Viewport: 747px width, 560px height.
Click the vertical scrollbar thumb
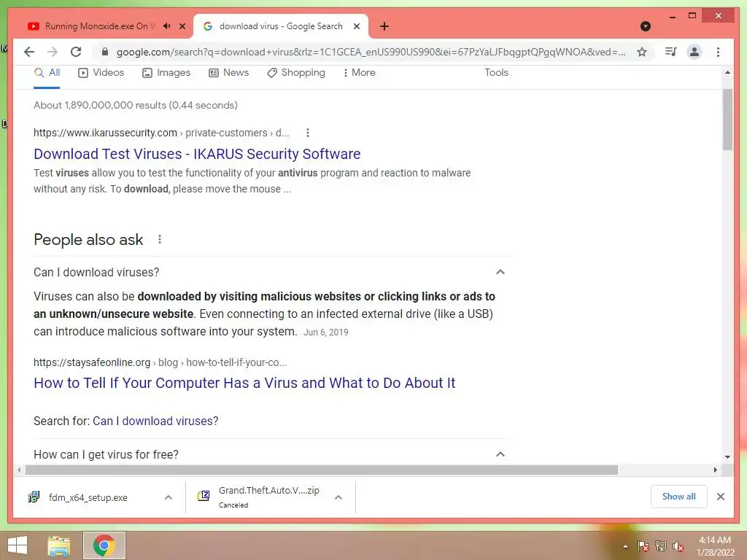[x=727, y=120]
